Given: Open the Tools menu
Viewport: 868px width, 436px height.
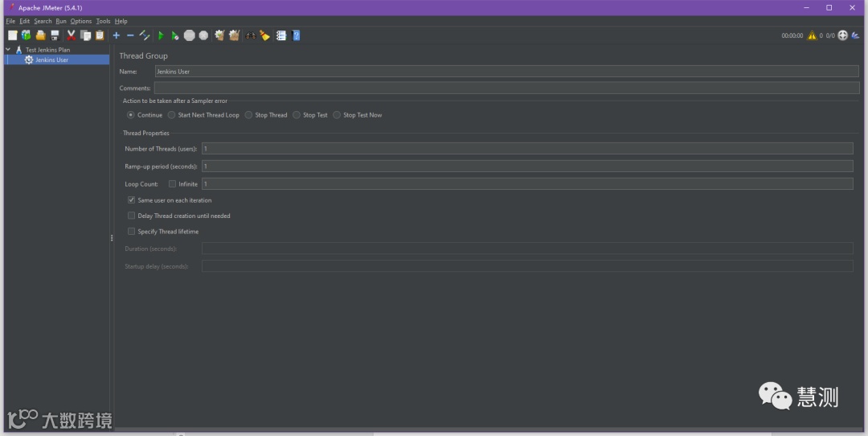Looking at the screenshot, I should coord(103,21).
